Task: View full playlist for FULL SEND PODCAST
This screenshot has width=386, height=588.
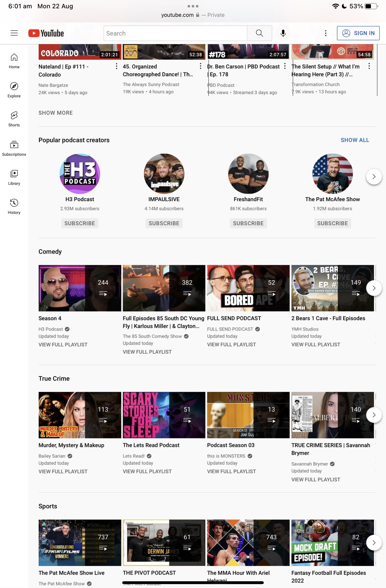Action: 231,345
